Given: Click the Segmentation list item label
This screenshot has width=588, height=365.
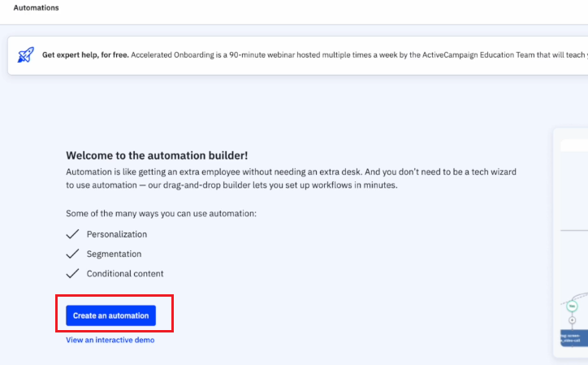Looking at the screenshot, I should [x=114, y=254].
